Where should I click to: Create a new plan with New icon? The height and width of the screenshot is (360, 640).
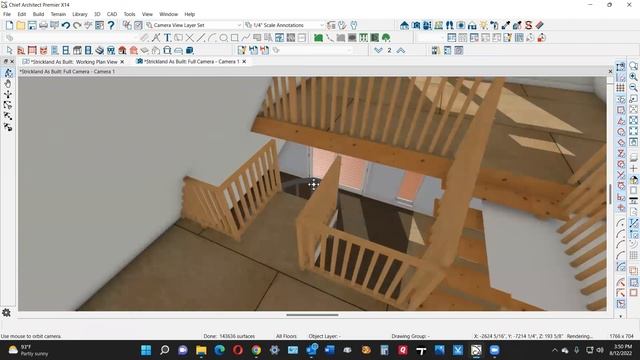[x=9, y=25]
